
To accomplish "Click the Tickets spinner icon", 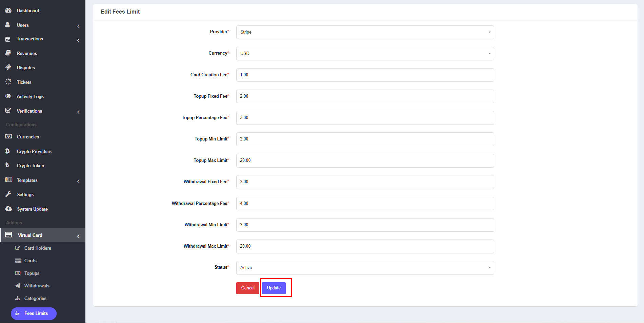I will tap(8, 82).
